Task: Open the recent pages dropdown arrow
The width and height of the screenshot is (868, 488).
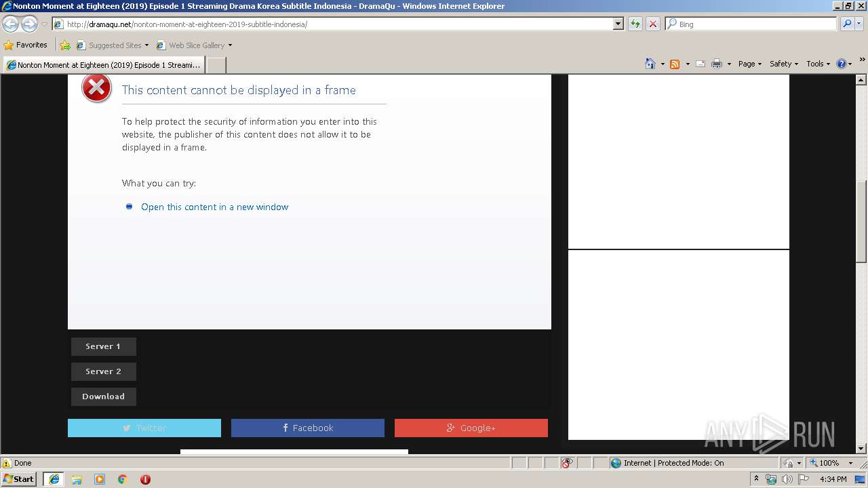Action: [x=44, y=24]
